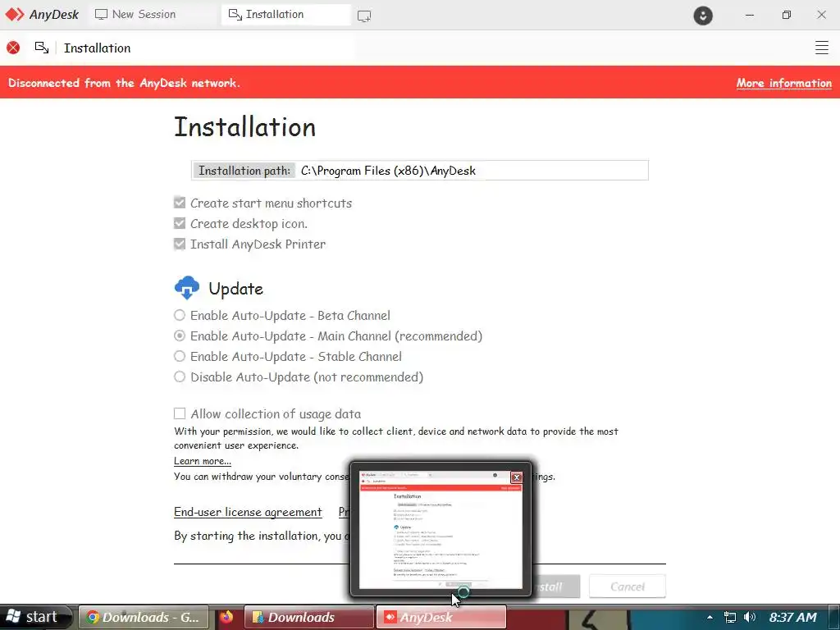Open the More information link in red banner

783,83
